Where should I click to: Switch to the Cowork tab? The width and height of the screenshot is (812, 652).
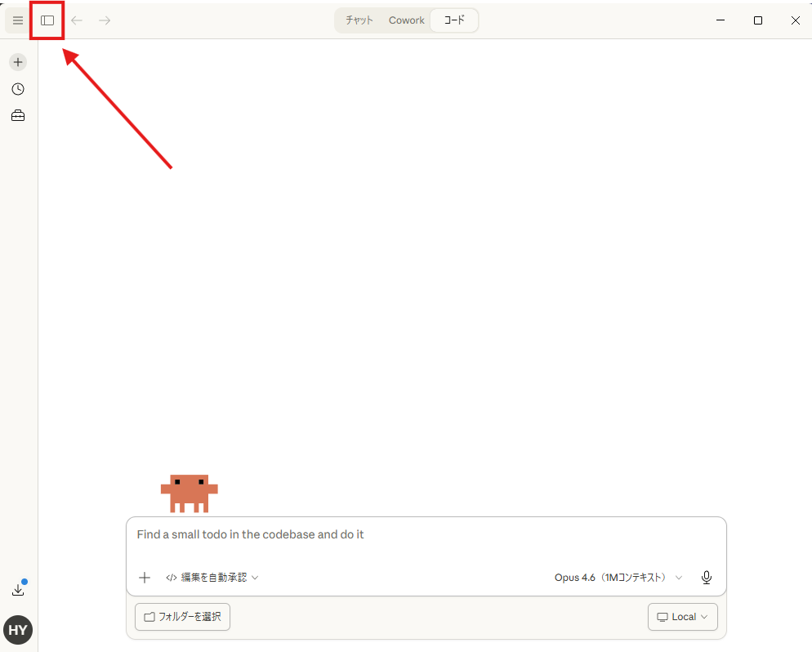coord(406,20)
